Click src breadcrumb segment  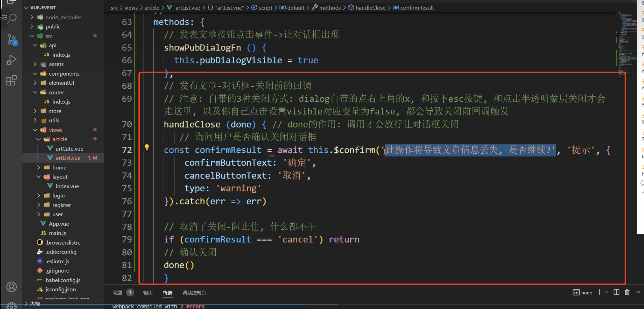114,8
